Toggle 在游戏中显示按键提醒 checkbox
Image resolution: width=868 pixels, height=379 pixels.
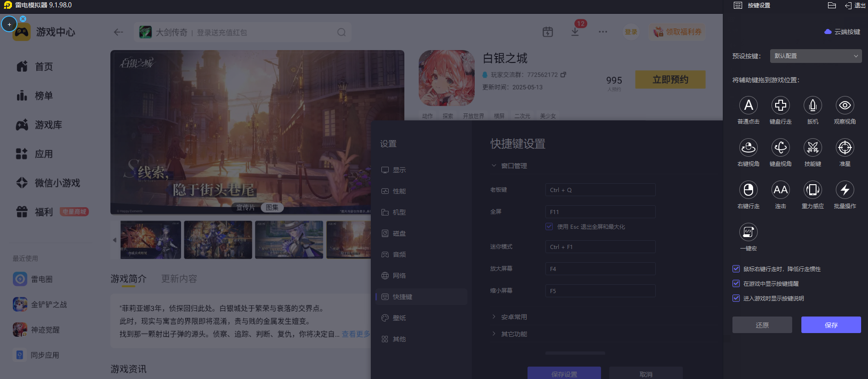tap(736, 283)
